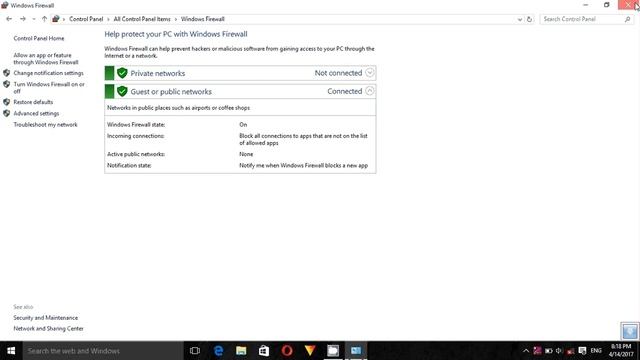Open Change notification settings
The width and height of the screenshot is (640, 360).
tap(48, 73)
